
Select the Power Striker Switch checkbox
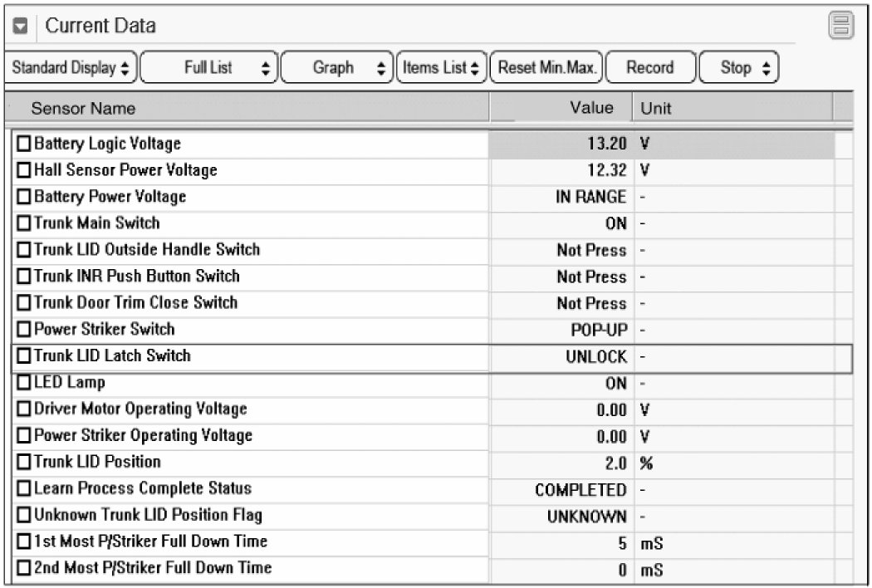(x=24, y=330)
